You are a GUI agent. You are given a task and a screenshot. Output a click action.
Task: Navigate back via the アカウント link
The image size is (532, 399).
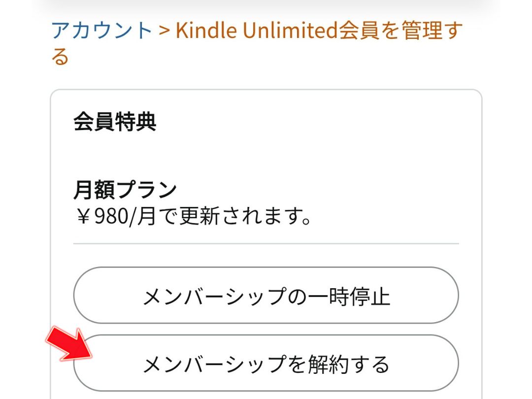[101, 31]
